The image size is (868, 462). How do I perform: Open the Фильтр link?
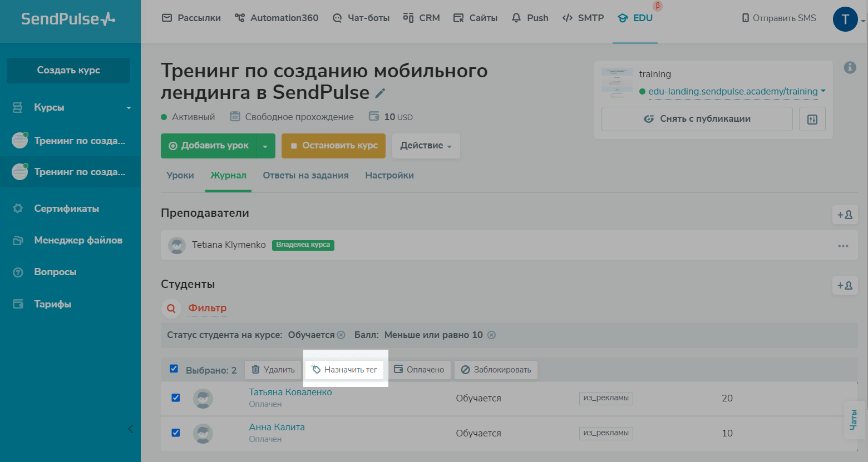point(208,308)
